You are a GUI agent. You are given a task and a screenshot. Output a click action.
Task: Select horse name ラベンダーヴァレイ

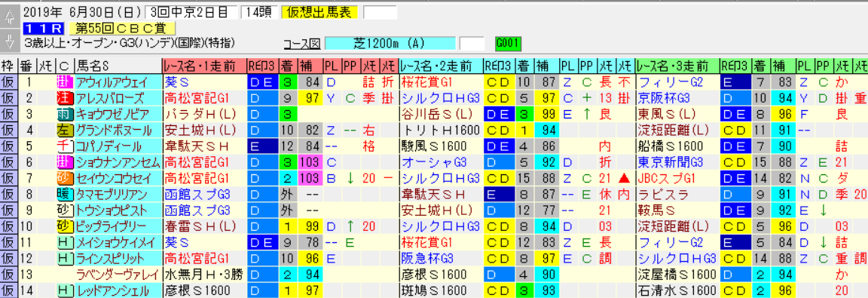coord(118,274)
